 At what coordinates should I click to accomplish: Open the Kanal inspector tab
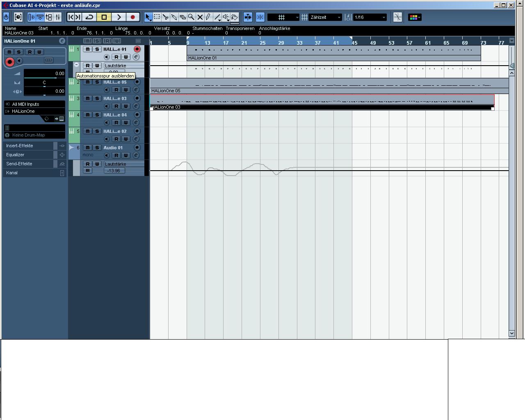click(34, 173)
